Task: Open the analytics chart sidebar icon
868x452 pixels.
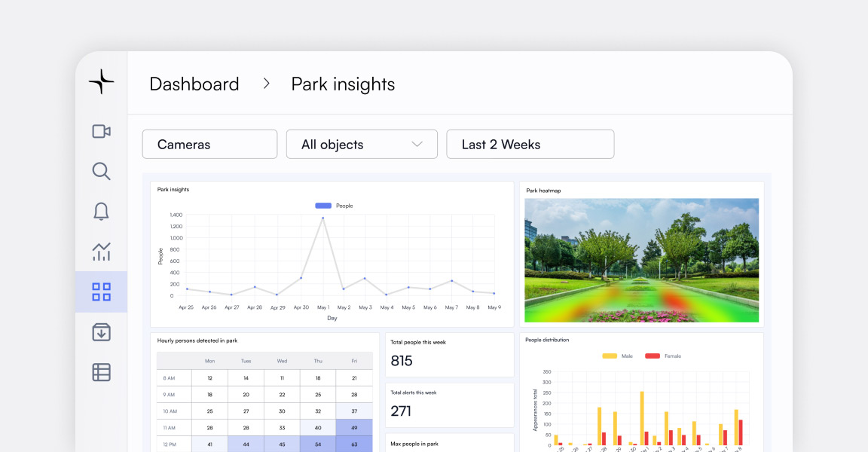Action: pos(101,252)
